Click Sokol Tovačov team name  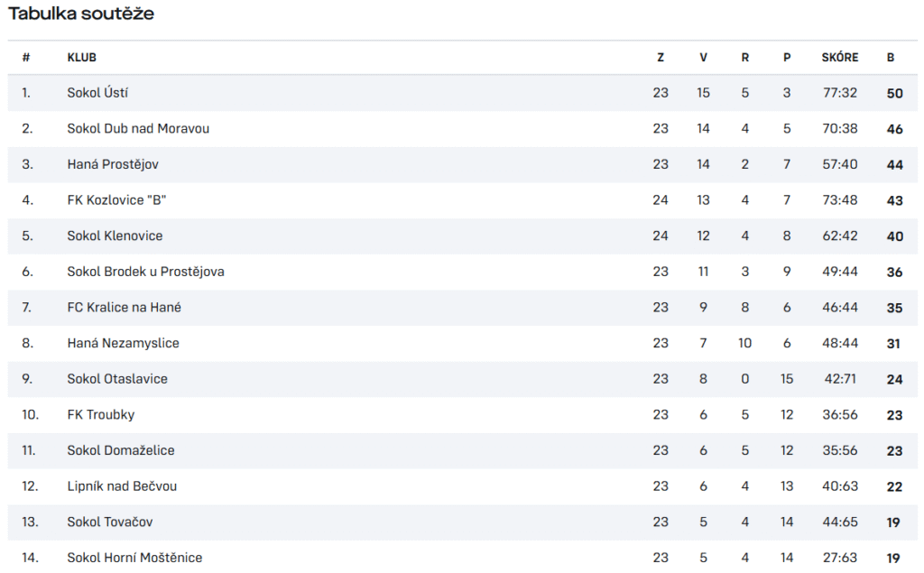[109, 522]
